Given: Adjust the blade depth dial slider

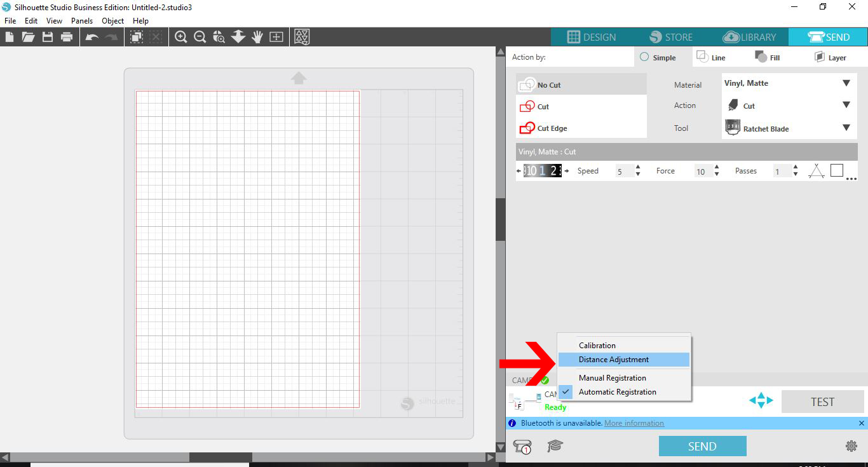Looking at the screenshot, I should pyautogui.click(x=543, y=170).
